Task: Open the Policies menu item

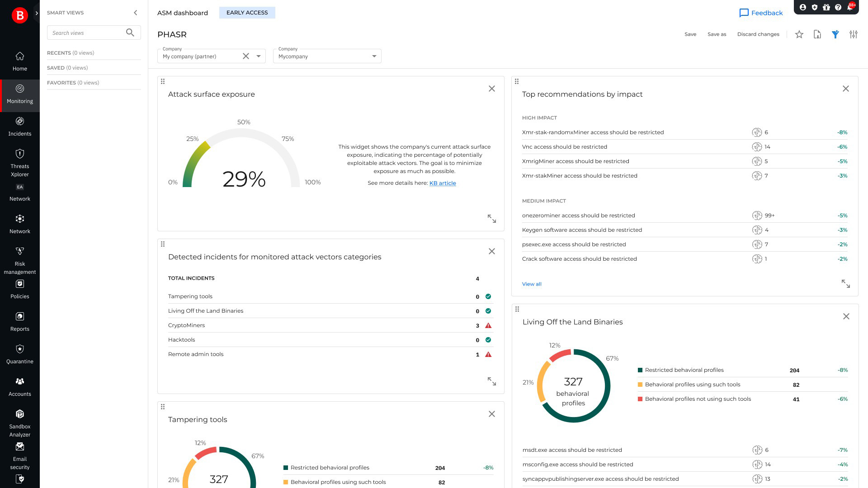Action: (x=20, y=289)
